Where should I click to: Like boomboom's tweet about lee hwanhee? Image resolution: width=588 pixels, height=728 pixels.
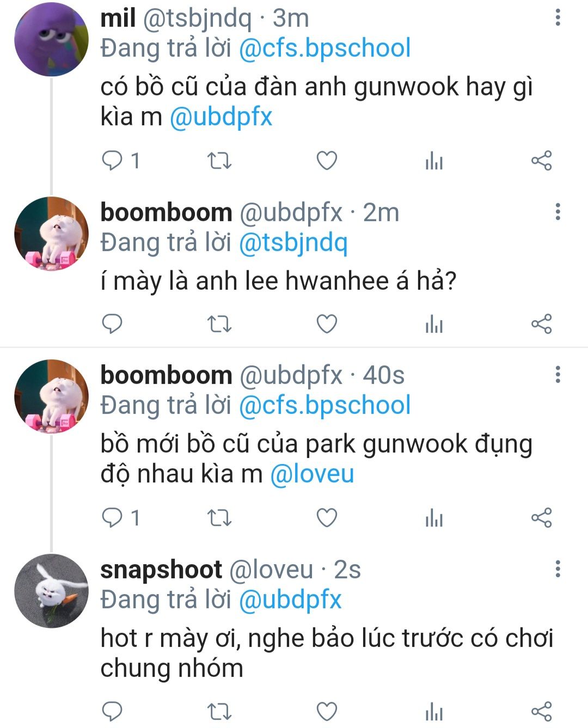(327, 324)
